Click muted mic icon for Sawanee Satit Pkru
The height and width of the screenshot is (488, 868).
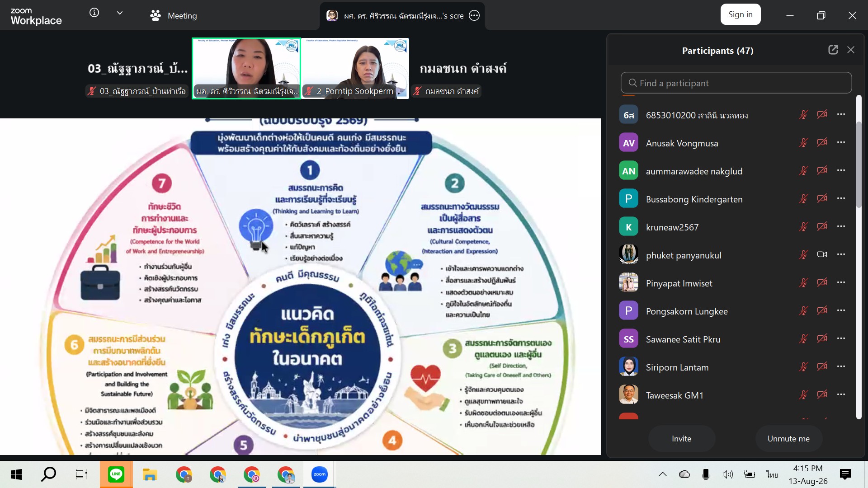coord(803,339)
